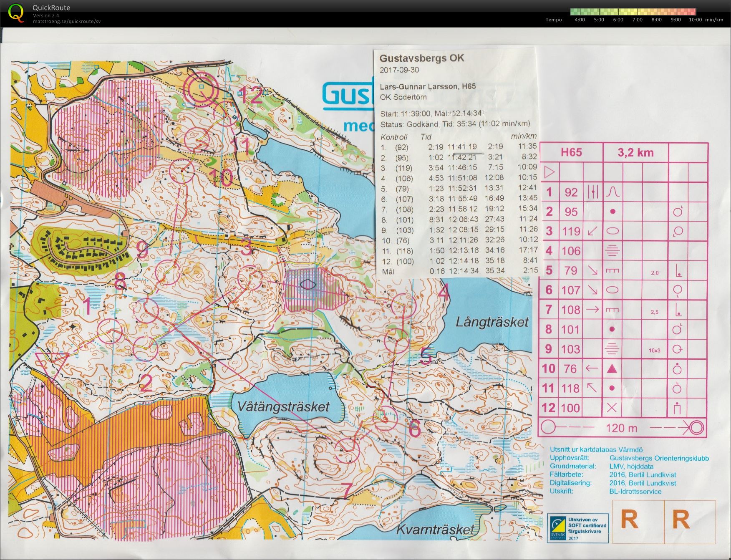
Task: Click the green end of the Tempo scale
Action: (575, 12)
